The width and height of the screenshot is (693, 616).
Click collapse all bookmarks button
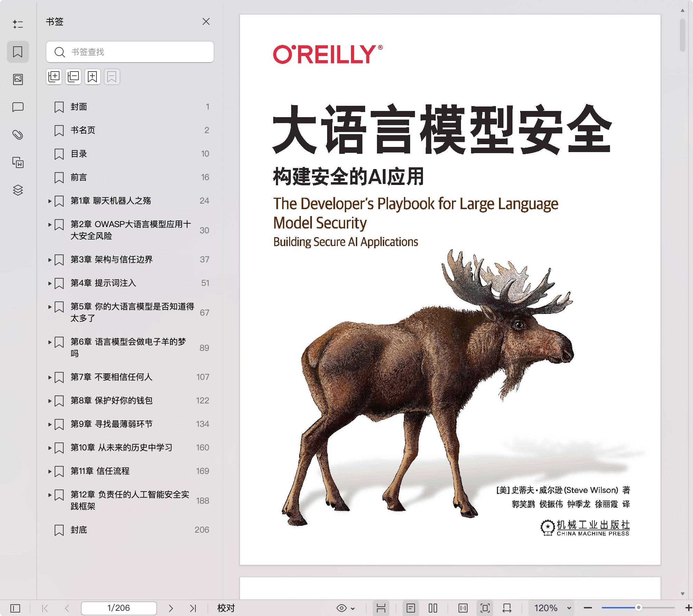point(73,77)
